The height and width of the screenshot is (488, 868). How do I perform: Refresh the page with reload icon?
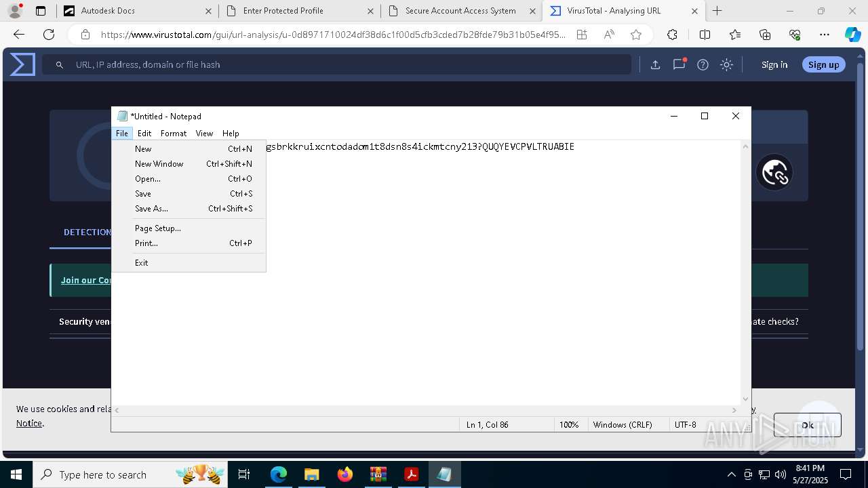[x=49, y=35]
